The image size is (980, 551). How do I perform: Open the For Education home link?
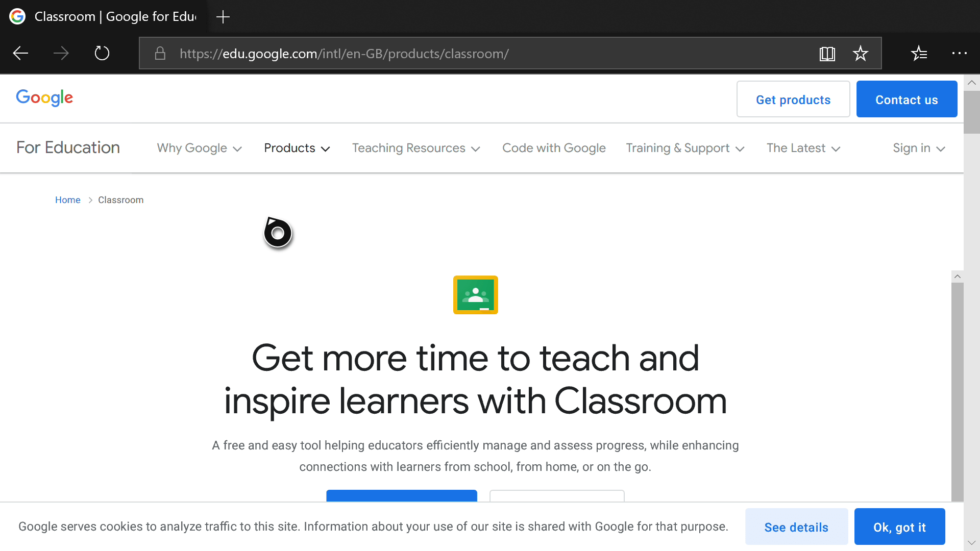pos(68,147)
